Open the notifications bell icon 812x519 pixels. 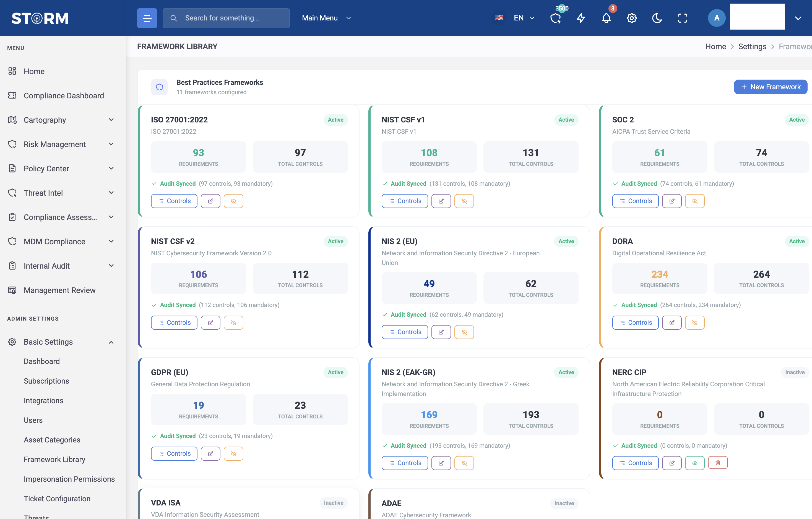coord(606,18)
